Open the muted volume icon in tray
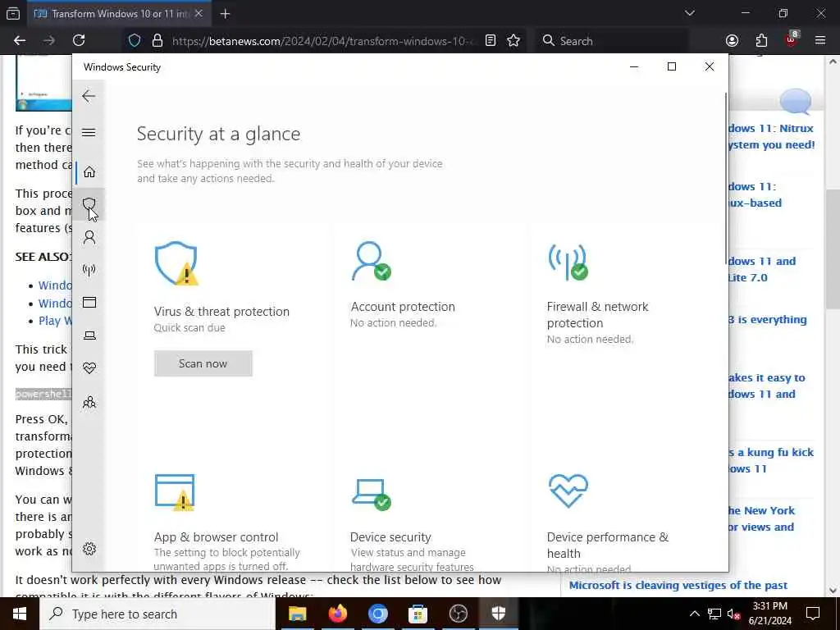 733,614
